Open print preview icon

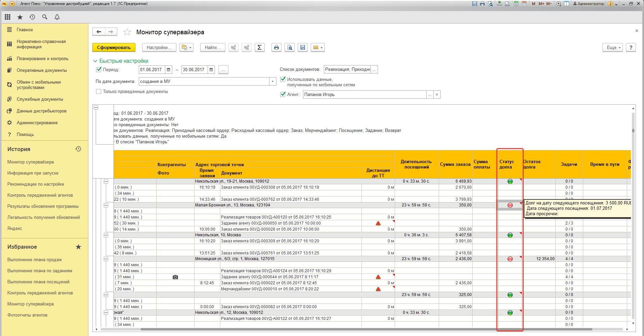(290, 48)
